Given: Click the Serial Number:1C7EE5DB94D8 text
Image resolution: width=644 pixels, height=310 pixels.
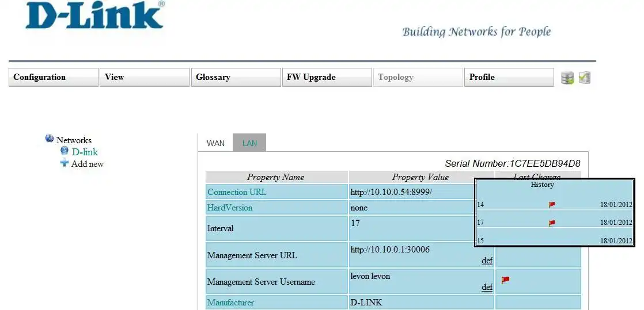Looking at the screenshot, I should [513, 163].
